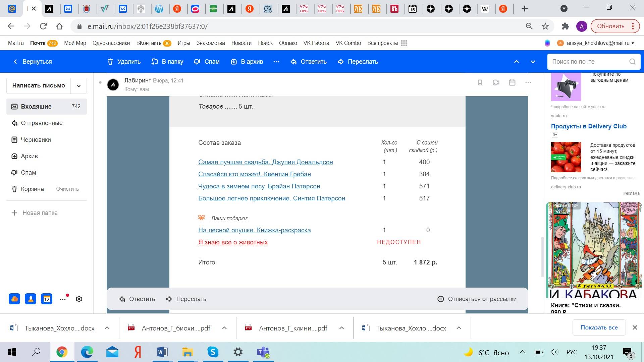Click Написать письмо button
The image size is (644, 362).
(x=39, y=86)
